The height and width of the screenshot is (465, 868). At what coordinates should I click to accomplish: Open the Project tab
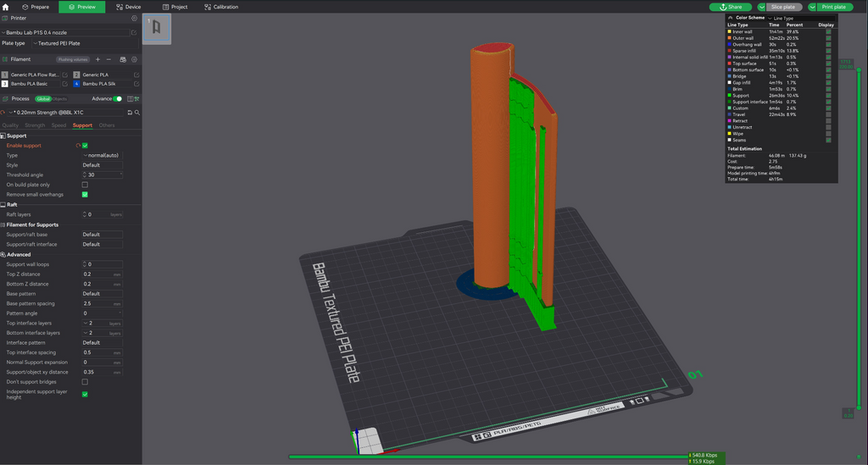(175, 7)
